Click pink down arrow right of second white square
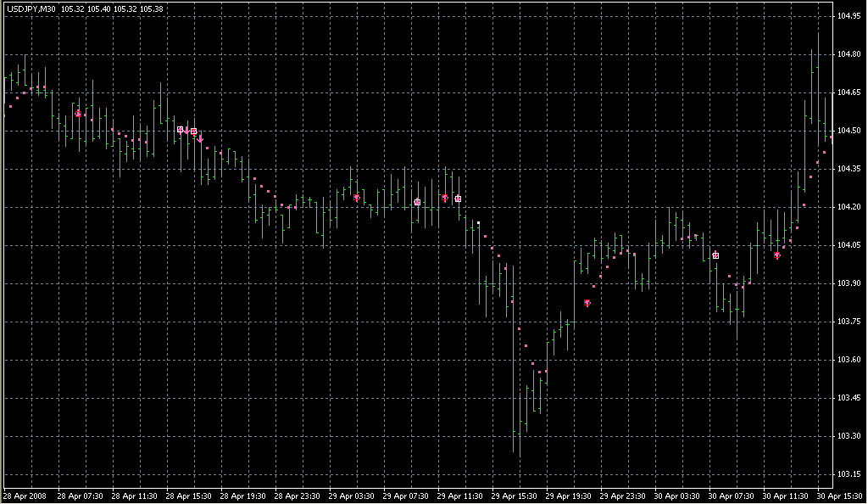This screenshot has height=504, width=868. 201,139
